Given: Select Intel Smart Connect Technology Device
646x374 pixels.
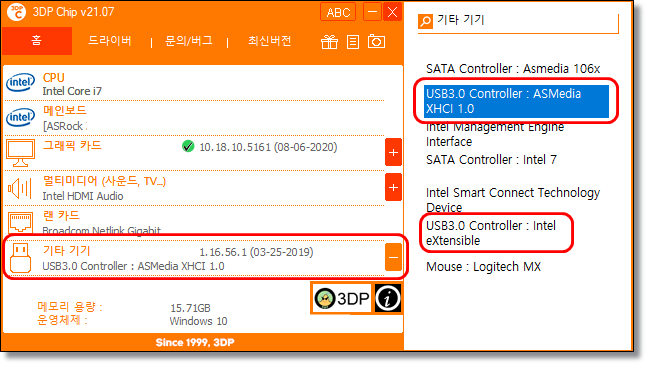Looking at the screenshot, I should (x=513, y=200).
